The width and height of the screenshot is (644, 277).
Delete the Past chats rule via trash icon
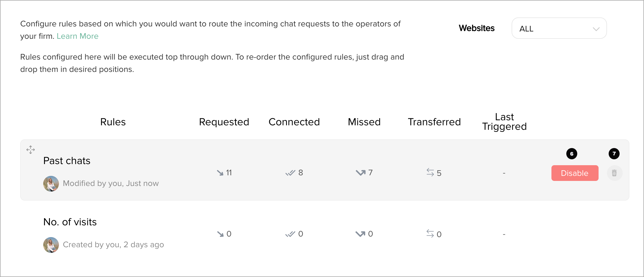614,173
